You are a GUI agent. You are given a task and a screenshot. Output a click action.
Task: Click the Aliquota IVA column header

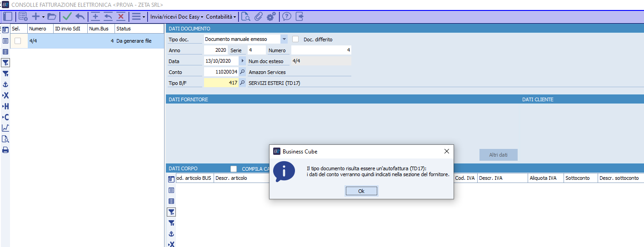[545, 178]
